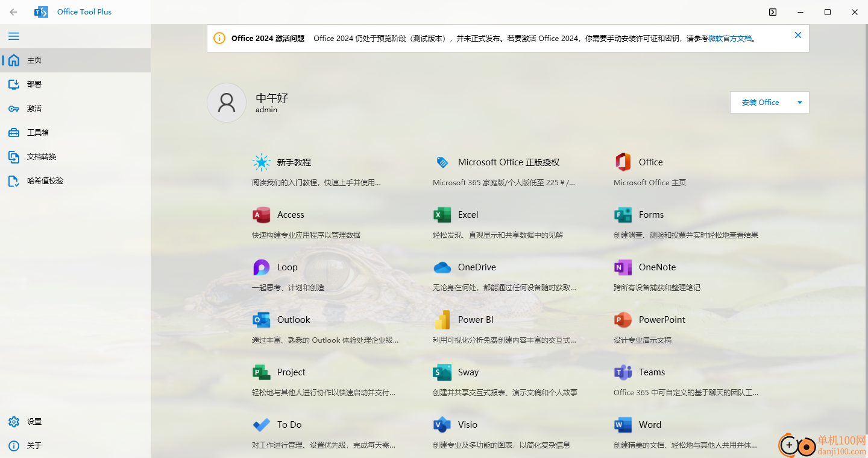Open 部署 page in sidebar
The height and width of the screenshot is (458, 868).
tap(75, 84)
